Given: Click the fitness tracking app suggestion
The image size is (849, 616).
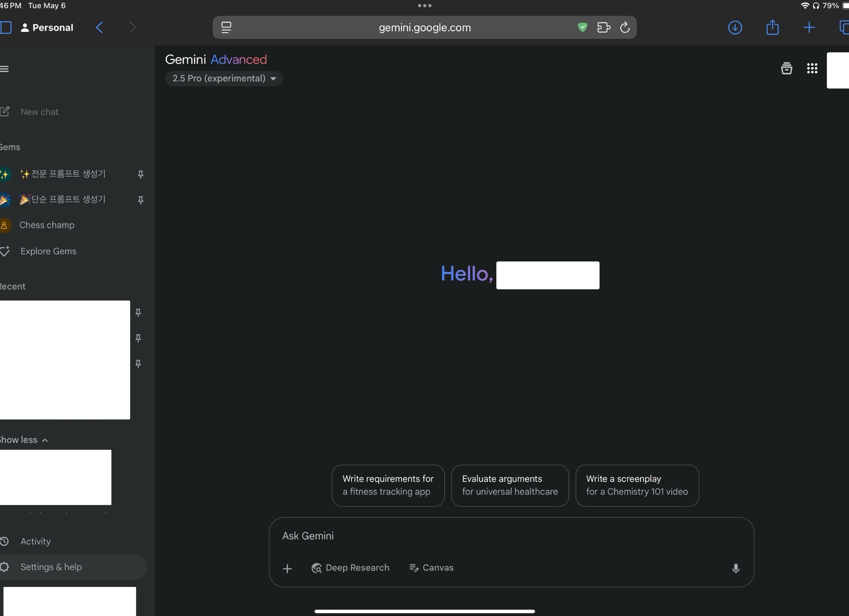Looking at the screenshot, I should (x=388, y=485).
